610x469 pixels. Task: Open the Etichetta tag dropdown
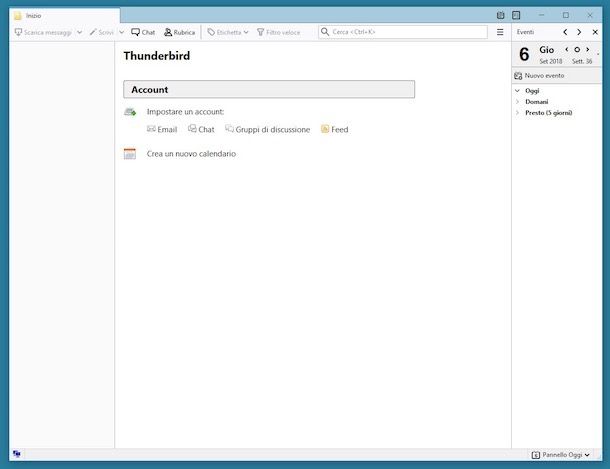pos(228,32)
